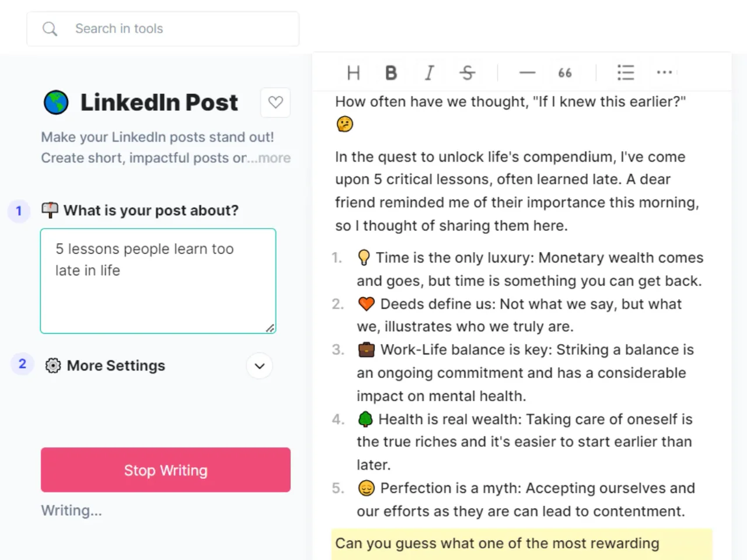This screenshot has height=560, width=747.
Task: Apply italic formatting
Action: [429, 73]
